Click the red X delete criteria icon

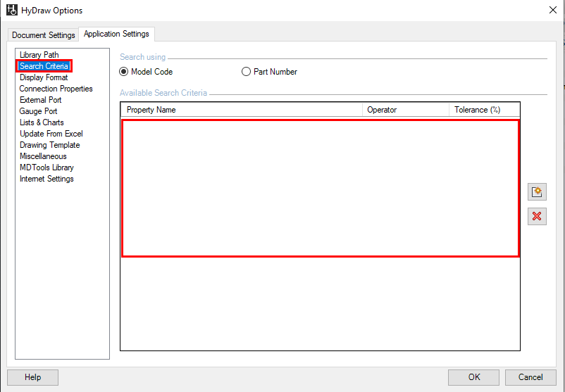tap(537, 216)
